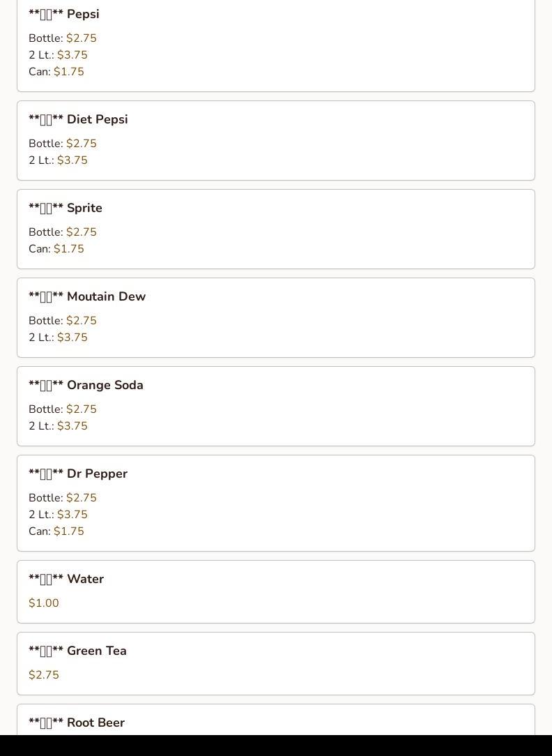This screenshot has height=756, width=552.
Task: Click Moutain Dew Bottle $2.75 price
Action: point(82,321)
